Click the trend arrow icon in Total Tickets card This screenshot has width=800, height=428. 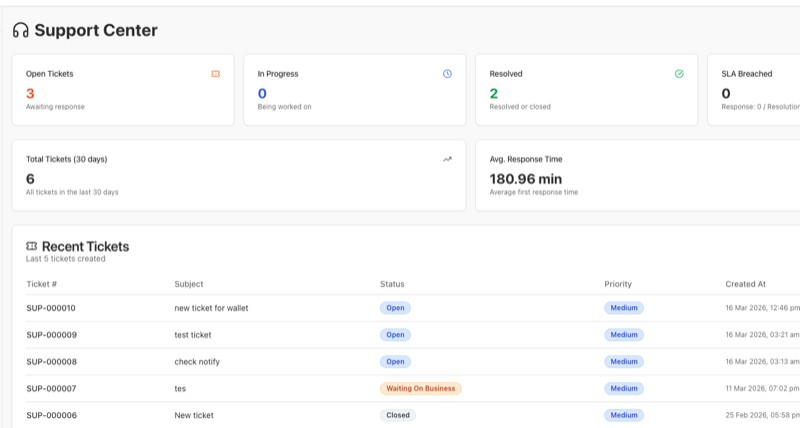pyautogui.click(x=447, y=159)
